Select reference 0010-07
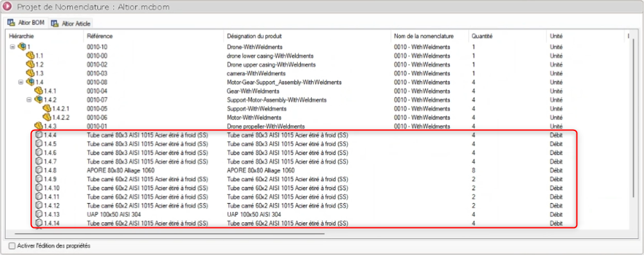Screen dimensions: 644x255 [97, 100]
